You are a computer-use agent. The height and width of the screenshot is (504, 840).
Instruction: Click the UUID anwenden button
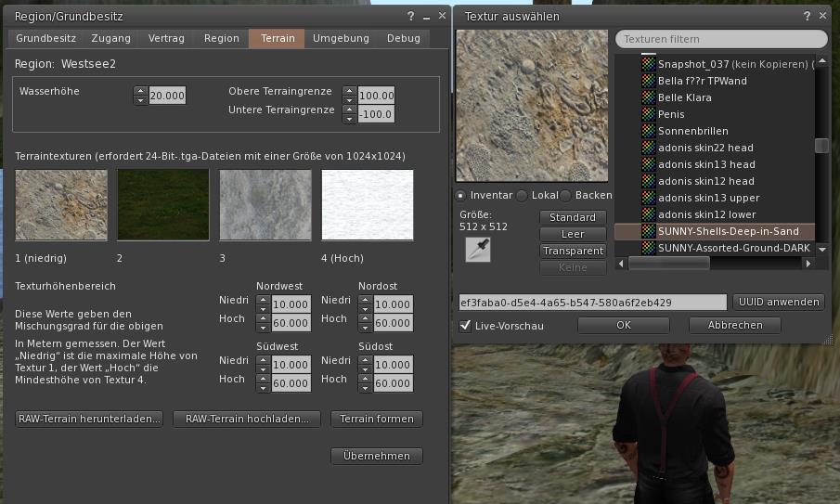[778, 303]
